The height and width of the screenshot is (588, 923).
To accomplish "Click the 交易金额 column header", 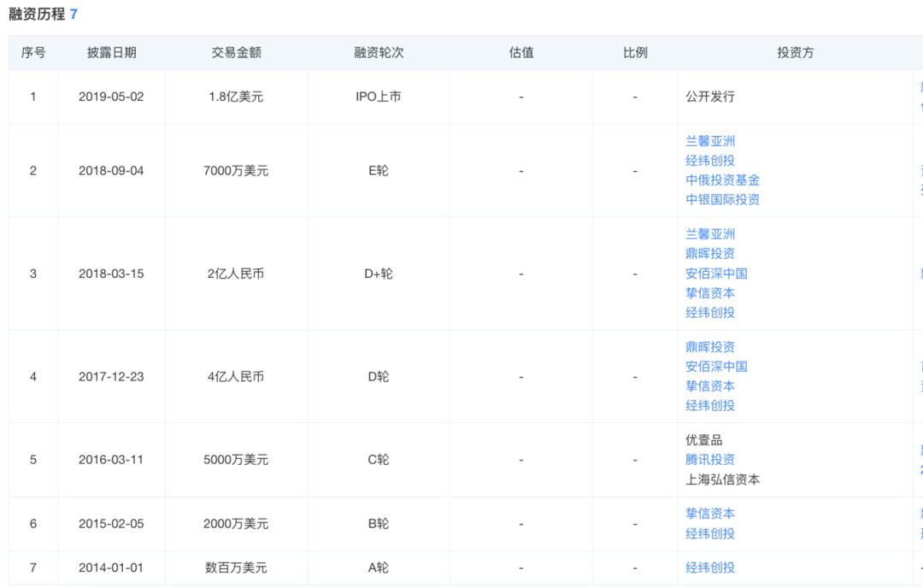I will coord(236,52).
